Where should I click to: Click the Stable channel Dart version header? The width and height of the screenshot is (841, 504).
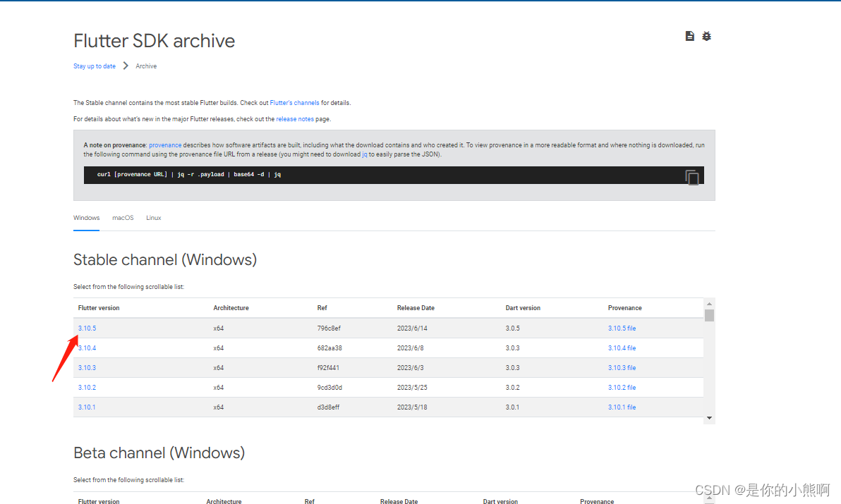(523, 308)
